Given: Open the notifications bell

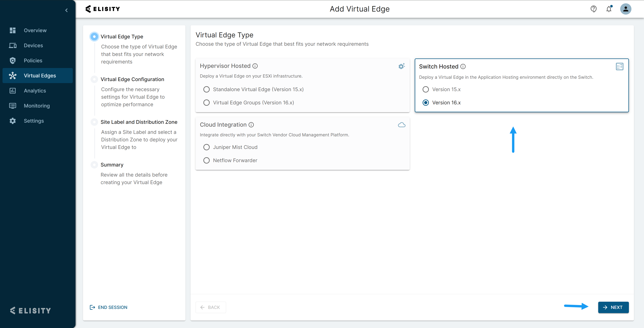Looking at the screenshot, I should pos(609,9).
